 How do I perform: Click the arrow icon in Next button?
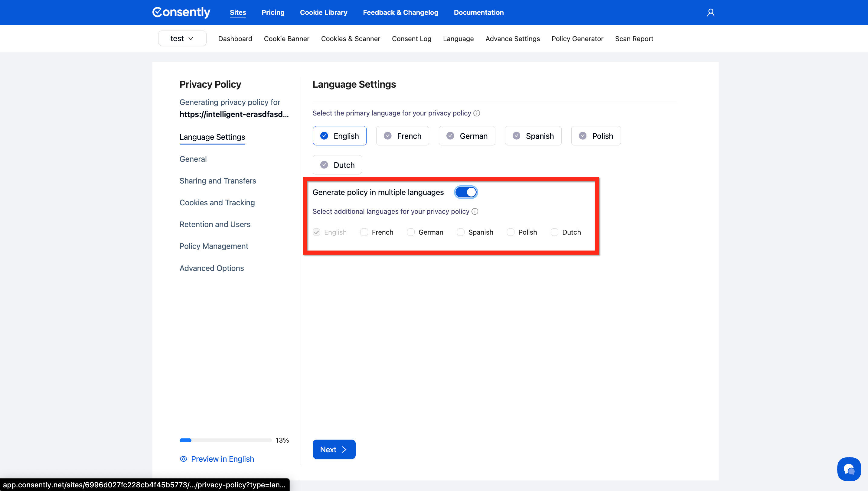(344, 450)
